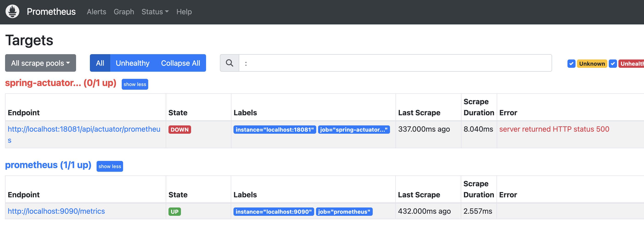
Task: Collapse spring-actuator pool with show less
Action: [135, 84]
